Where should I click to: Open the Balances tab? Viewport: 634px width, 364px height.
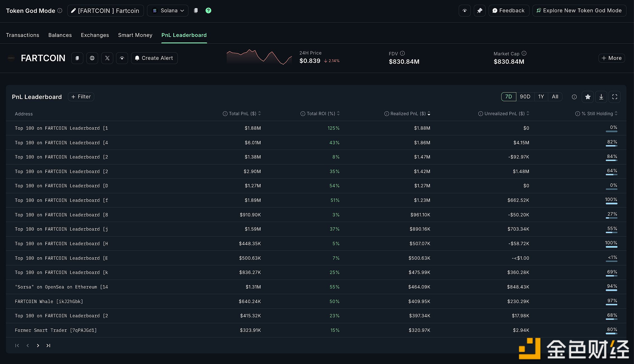(x=60, y=35)
